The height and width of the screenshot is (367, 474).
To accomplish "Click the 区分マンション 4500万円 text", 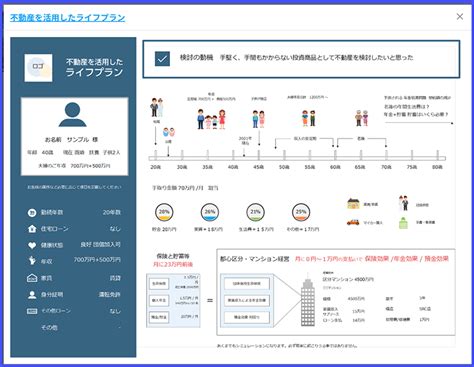I will [x=348, y=279].
